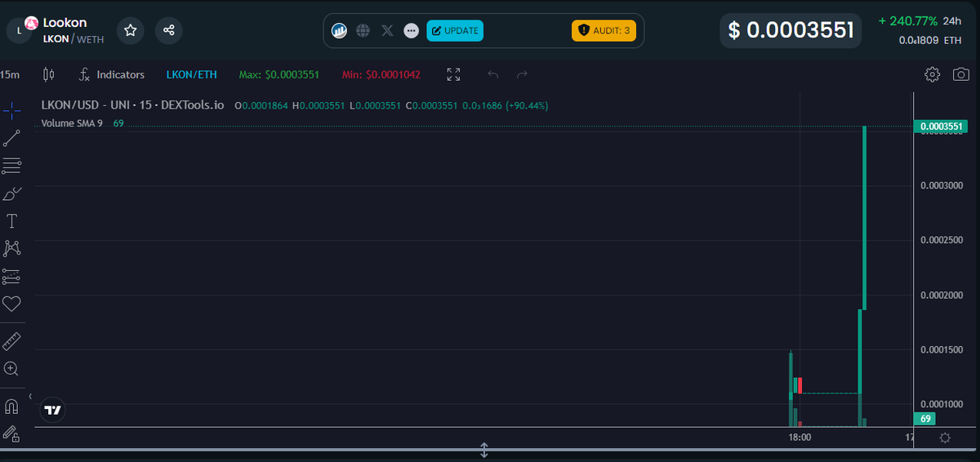
Task: Select the patterns drawing tool
Action: 12,248
